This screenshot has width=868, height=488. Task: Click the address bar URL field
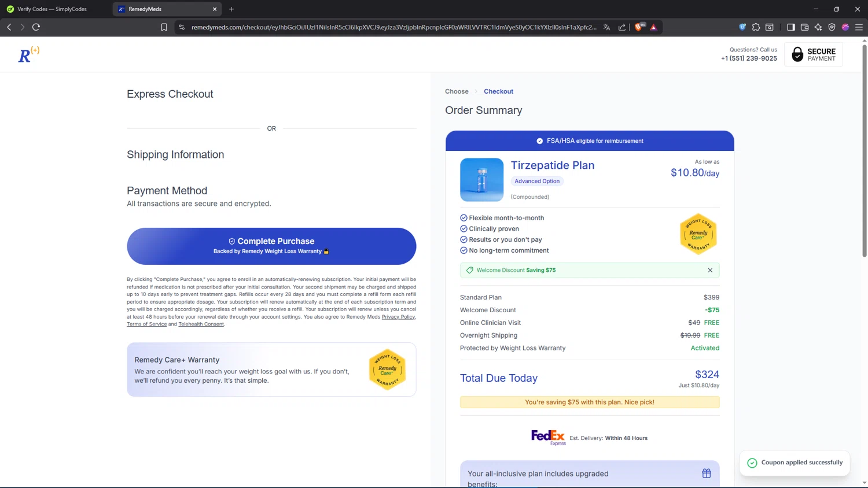[x=393, y=27]
